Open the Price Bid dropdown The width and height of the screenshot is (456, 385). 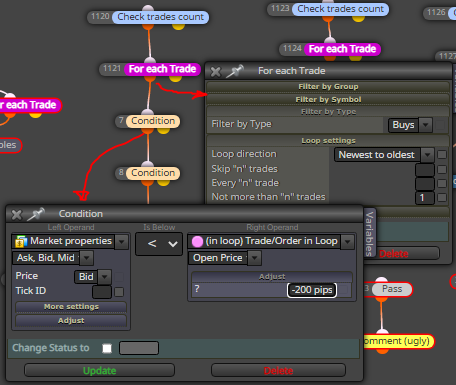pos(105,277)
